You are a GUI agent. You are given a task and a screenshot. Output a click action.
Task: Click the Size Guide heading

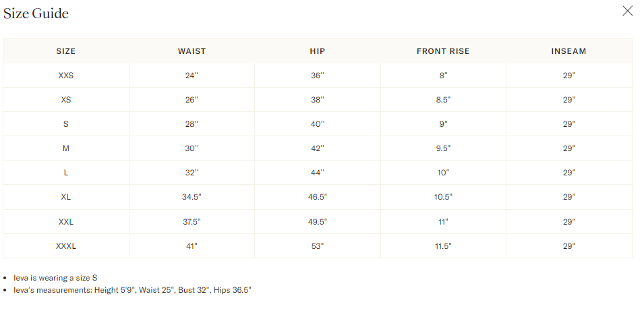(36, 13)
